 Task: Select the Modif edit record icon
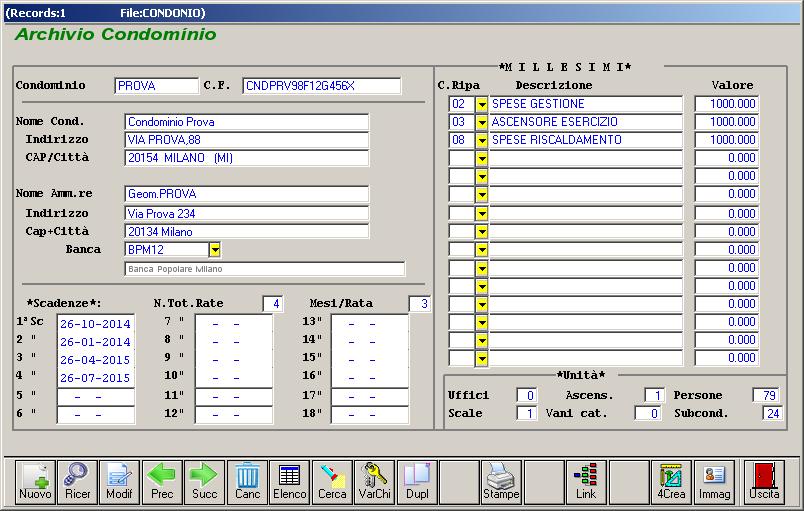(119, 482)
